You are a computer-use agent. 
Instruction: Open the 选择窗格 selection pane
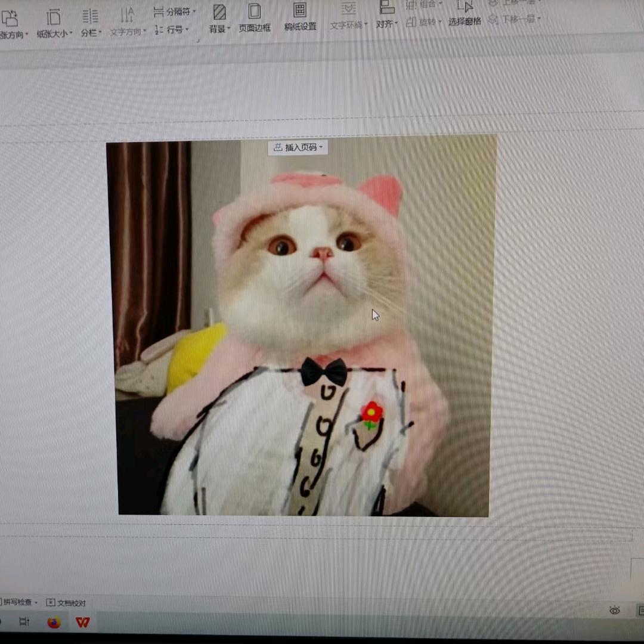point(465,15)
